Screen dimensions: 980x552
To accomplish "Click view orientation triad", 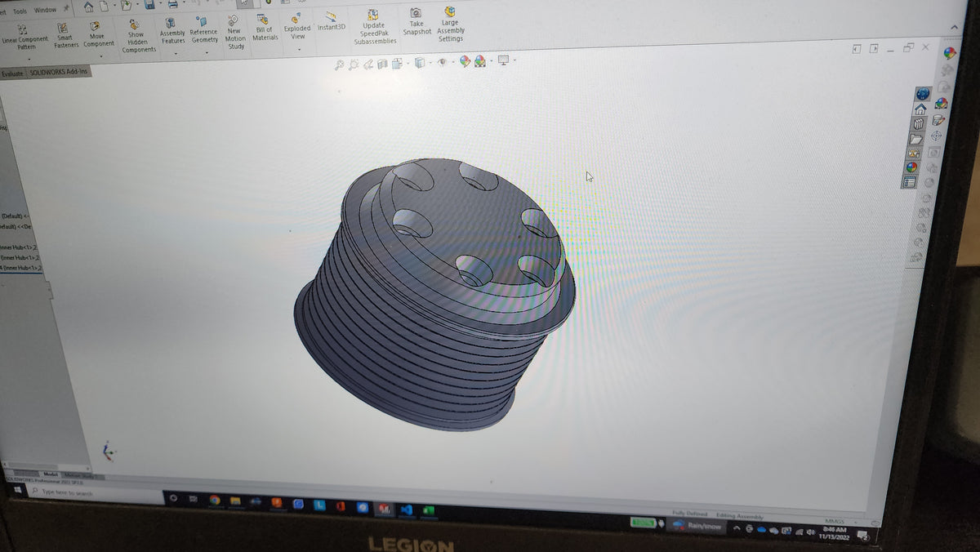I will tap(108, 450).
